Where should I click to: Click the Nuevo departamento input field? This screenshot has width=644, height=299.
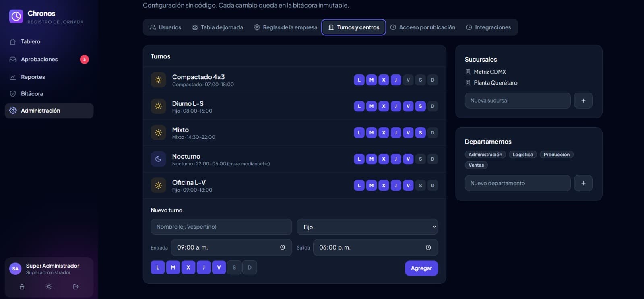[x=518, y=183]
